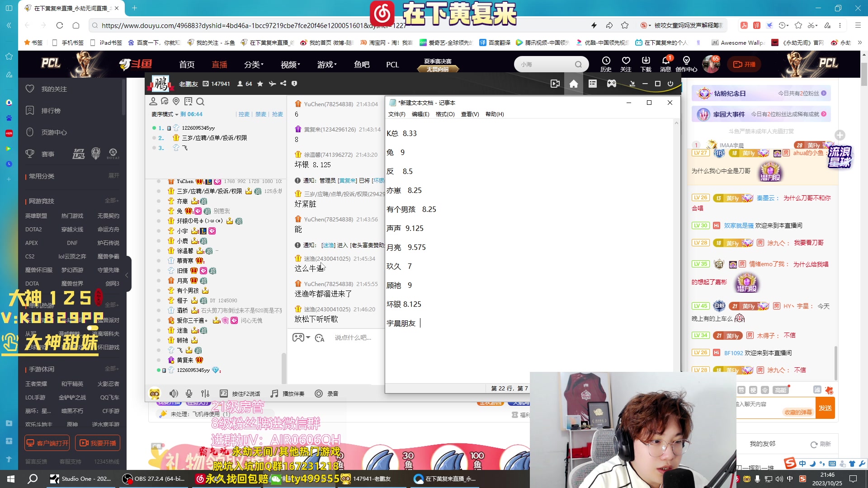Expand 手游休闲 全部 list
The image size is (868, 488).
tap(112, 369)
